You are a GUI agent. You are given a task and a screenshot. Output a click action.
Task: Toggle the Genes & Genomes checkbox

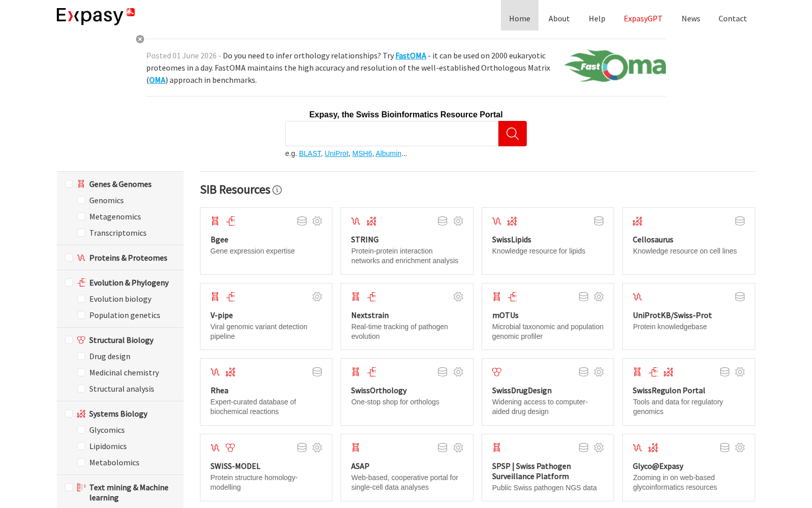point(69,184)
